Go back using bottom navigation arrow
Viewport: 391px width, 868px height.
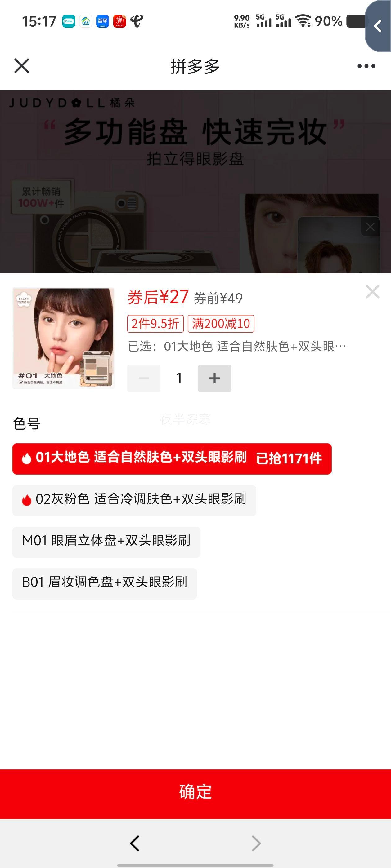(x=135, y=844)
